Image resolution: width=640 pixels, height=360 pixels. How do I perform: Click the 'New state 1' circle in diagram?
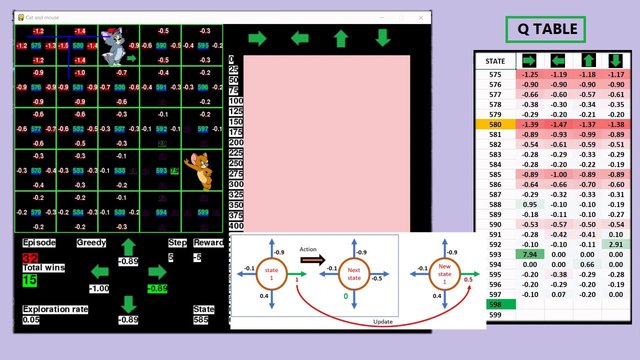444,274
